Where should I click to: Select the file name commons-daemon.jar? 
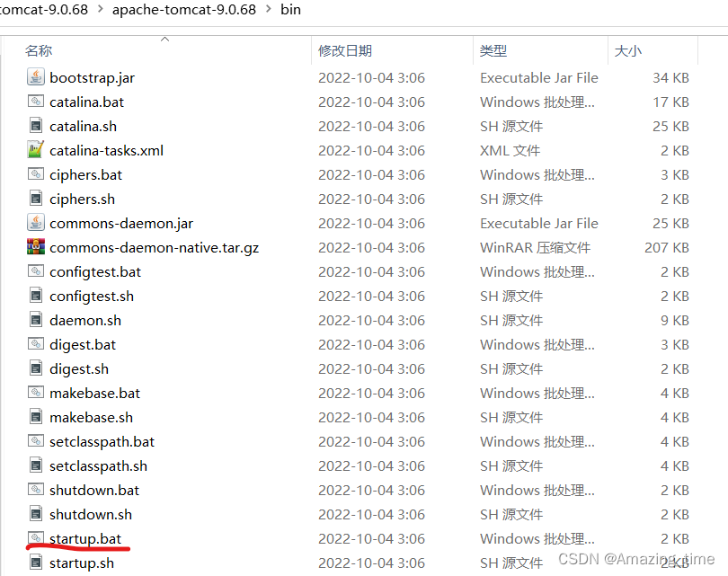click(x=121, y=223)
